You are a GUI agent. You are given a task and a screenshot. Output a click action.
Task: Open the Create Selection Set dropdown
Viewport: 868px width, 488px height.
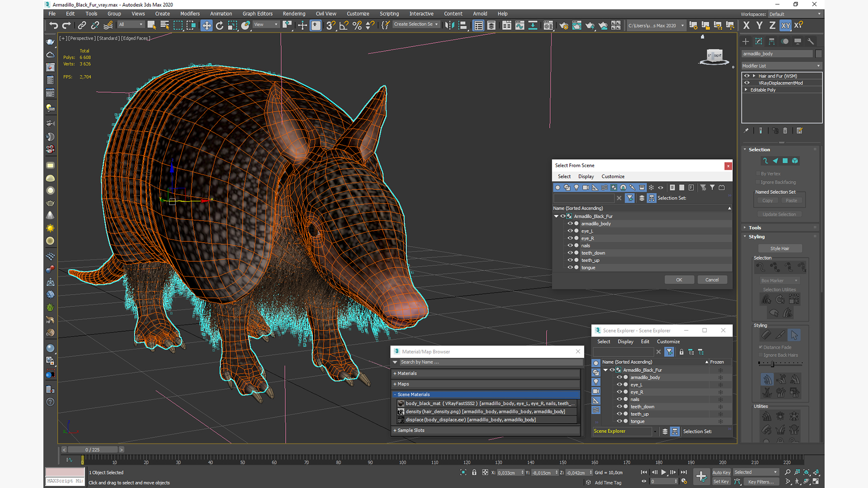(416, 24)
